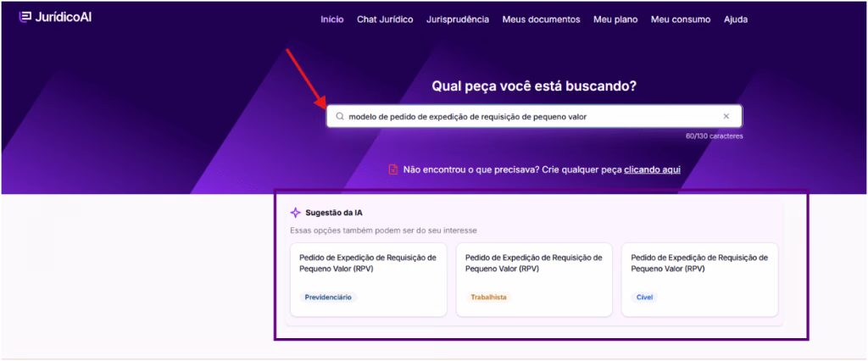The height and width of the screenshot is (361, 868).
Task: Click the magnifier icon in search box
Action: [x=339, y=117]
